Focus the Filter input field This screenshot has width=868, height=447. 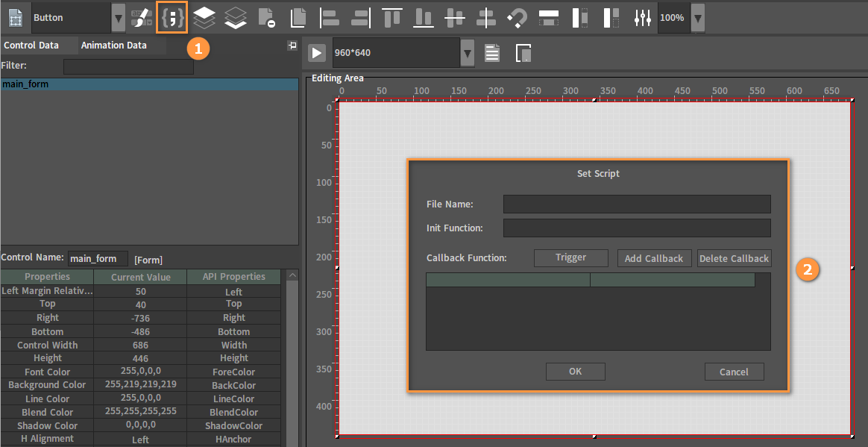pos(128,66)
